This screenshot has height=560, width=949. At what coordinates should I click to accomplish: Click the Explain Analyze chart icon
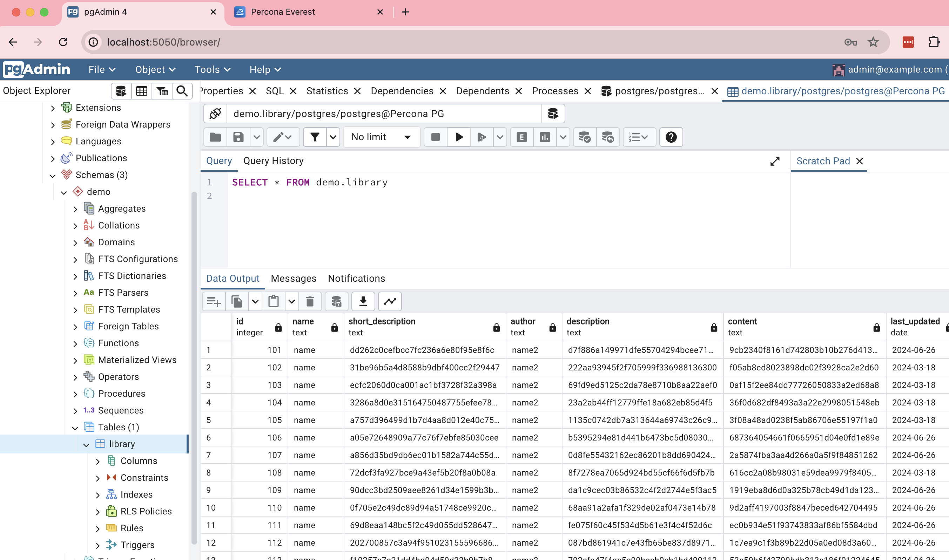pyautogui.click(x=545, y=137)
